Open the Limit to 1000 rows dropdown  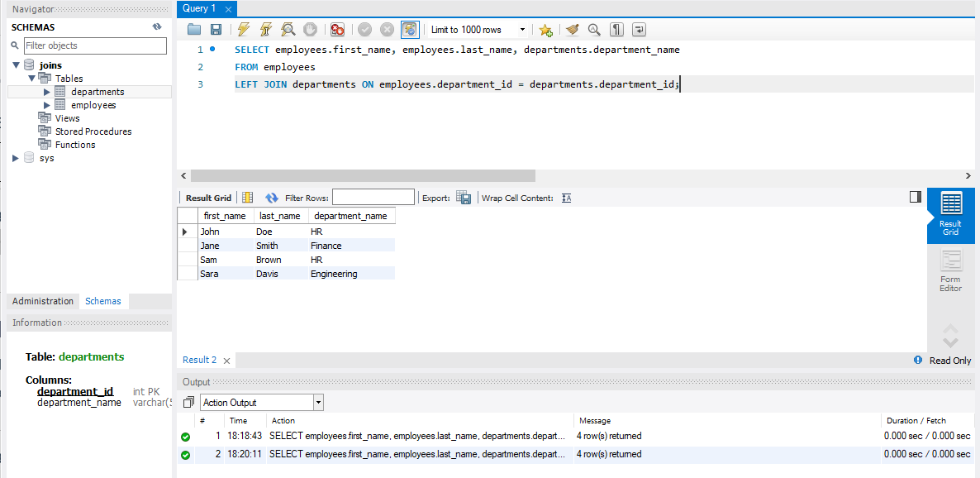(x=521, y=29)
